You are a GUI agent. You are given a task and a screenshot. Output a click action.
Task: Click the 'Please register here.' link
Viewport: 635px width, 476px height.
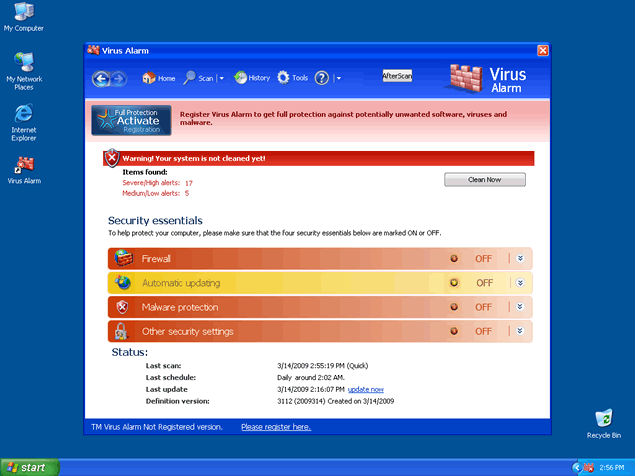click(x=276, y=427)
